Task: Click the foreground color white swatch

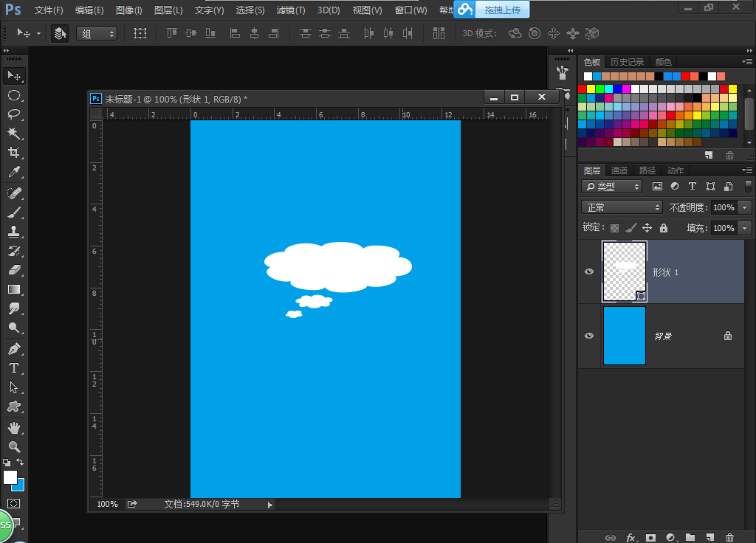Action: (x=10, y=477)
